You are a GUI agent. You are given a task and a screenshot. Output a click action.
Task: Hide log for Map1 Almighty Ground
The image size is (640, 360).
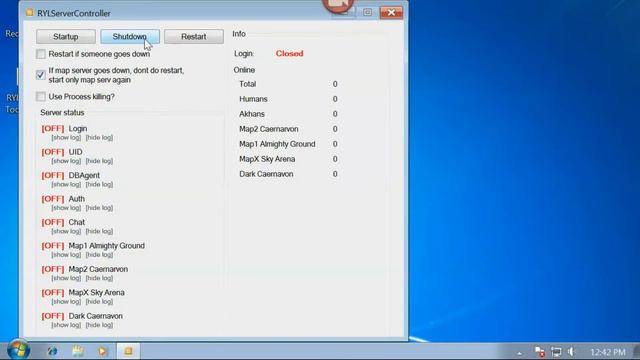click(x=99, y=255)
